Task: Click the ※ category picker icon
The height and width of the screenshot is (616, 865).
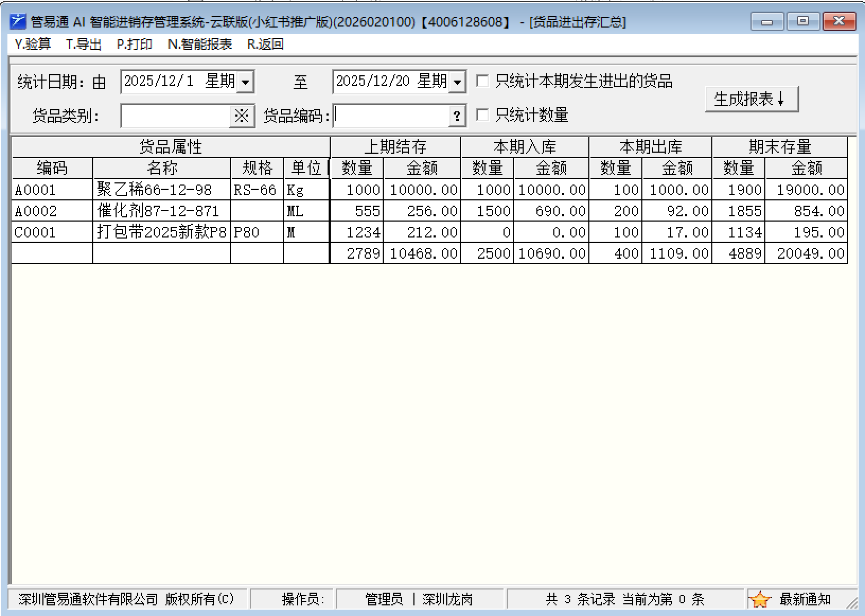Action: coord(242,116)
